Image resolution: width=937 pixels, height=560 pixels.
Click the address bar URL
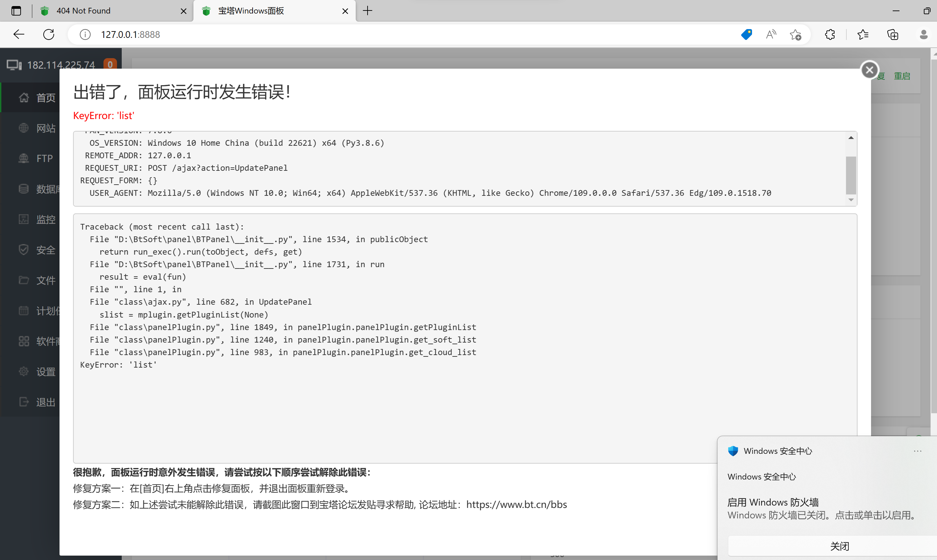pos(131,34)
